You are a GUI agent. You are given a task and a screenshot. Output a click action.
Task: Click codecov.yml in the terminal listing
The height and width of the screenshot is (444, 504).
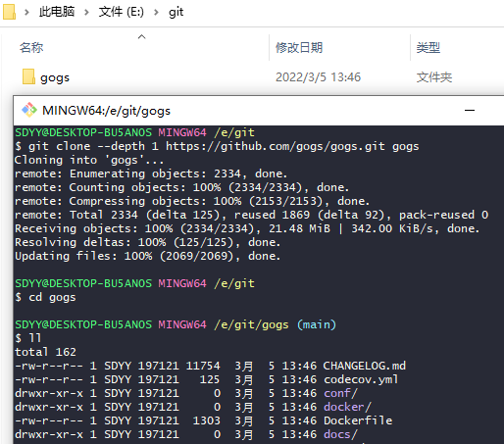point(361,379)
